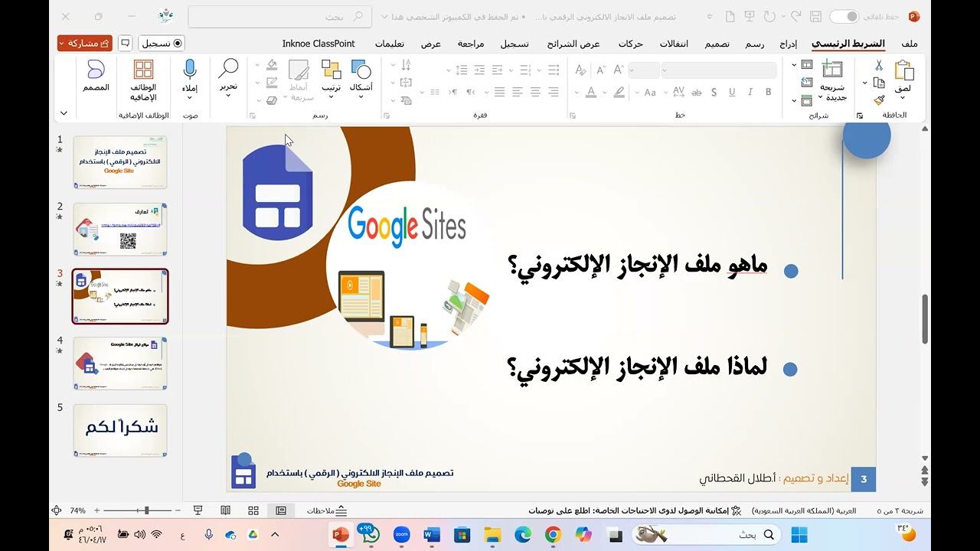
Task: Click the Increase Font Size icon
Action: coord(619,70)
